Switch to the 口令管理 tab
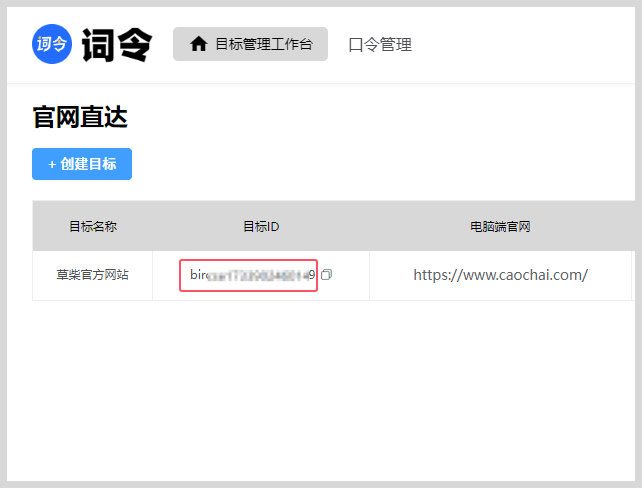The height and width of the screenshot is (488, 642). (x=380, y=44)
